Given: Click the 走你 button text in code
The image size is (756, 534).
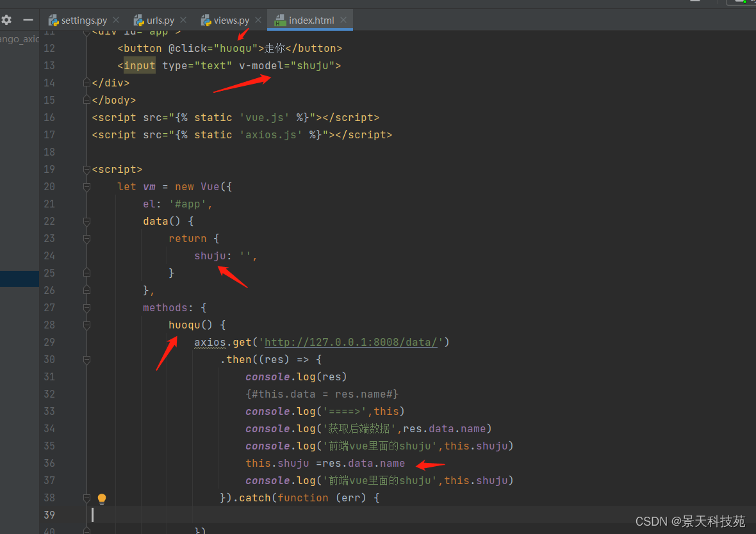Looking at the screenshot, I should [274, 48].
